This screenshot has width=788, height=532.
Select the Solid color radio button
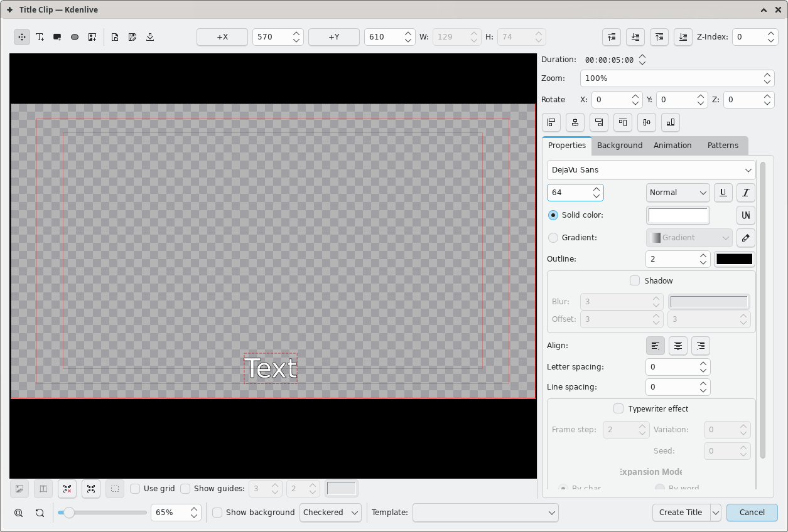click(x=553, y=215)
